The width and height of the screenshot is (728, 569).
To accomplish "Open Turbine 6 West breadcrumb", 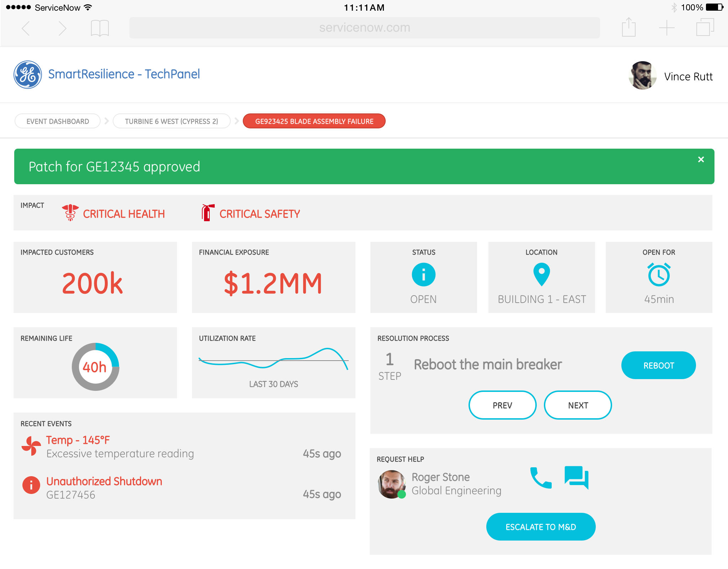I will pyautogui.click(x=171, y=121).
